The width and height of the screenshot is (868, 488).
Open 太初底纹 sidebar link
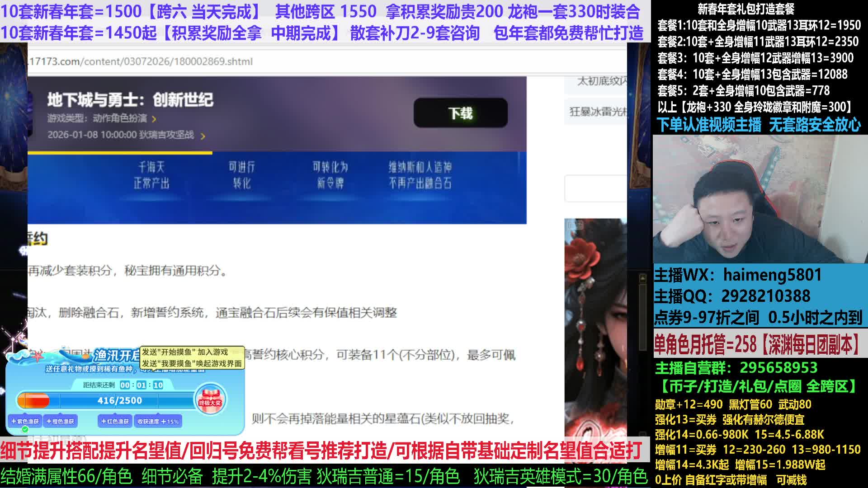click(x=601, y=81)
